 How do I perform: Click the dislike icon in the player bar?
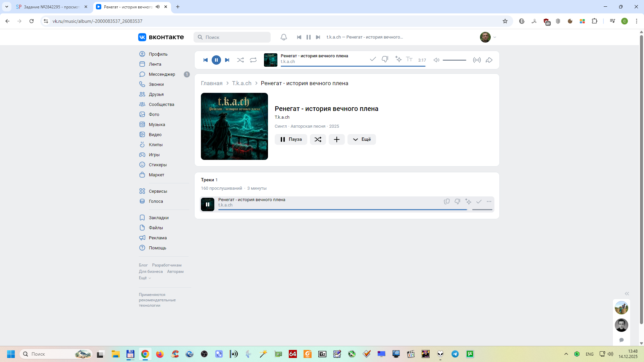(x=385, y=59)
